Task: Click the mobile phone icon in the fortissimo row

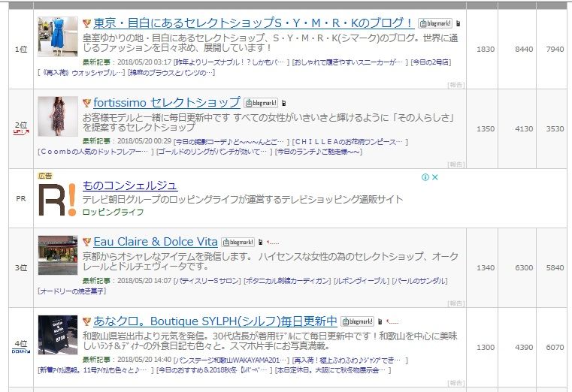Action: 284,104
